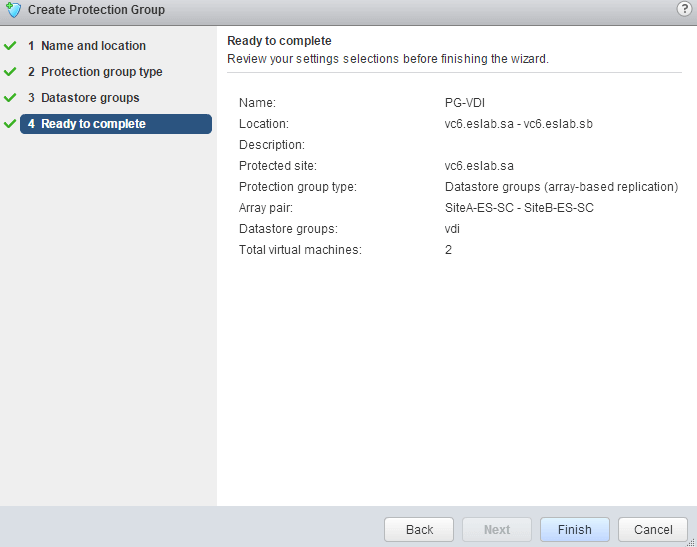The width and height of the screenshot is (697, 547).
Task: Jump to step 3 Datastore groups
Action: point(90,98)
